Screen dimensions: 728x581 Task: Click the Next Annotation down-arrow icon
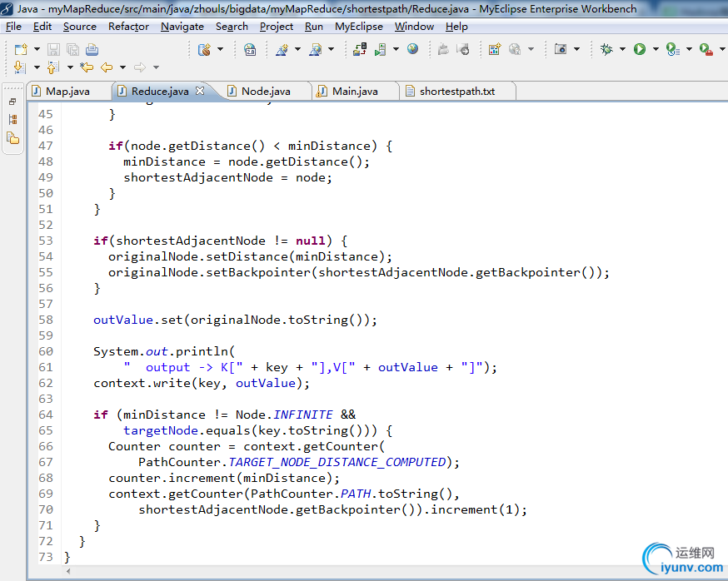pyautogui.click(x=19, y=67)
